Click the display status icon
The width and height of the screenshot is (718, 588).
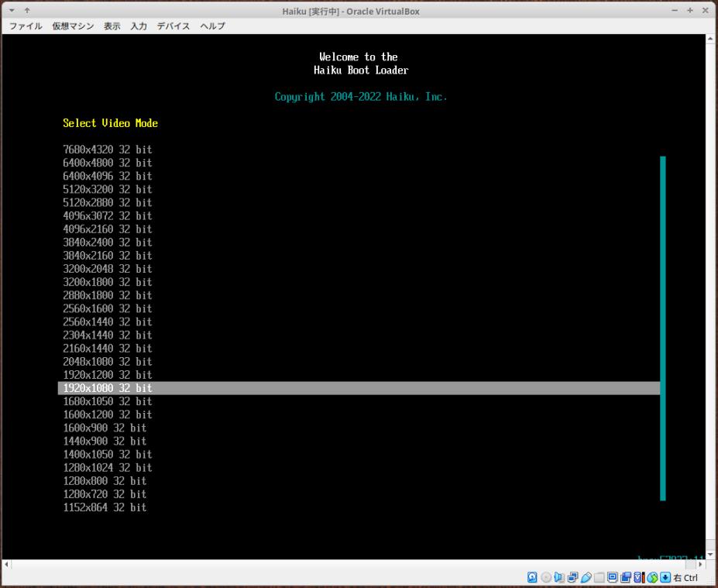tap(613, 577)
